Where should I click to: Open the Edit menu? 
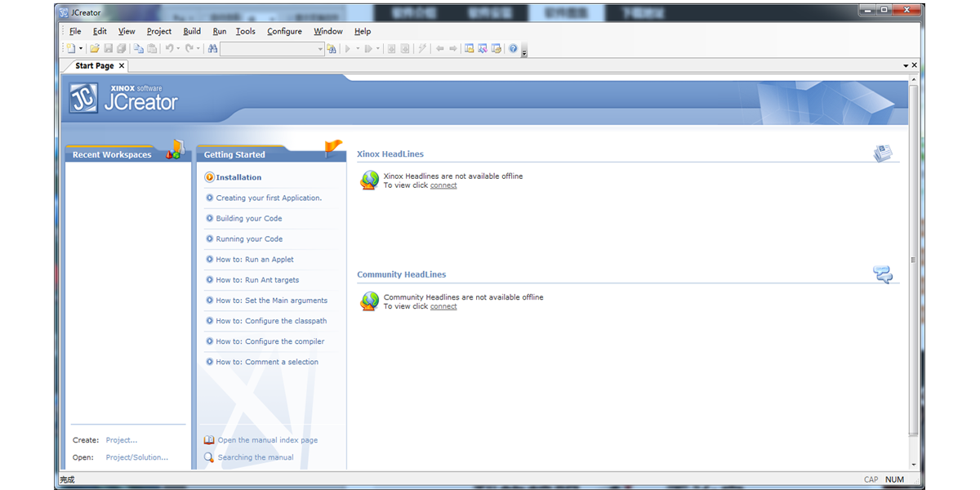coord(100,31)
